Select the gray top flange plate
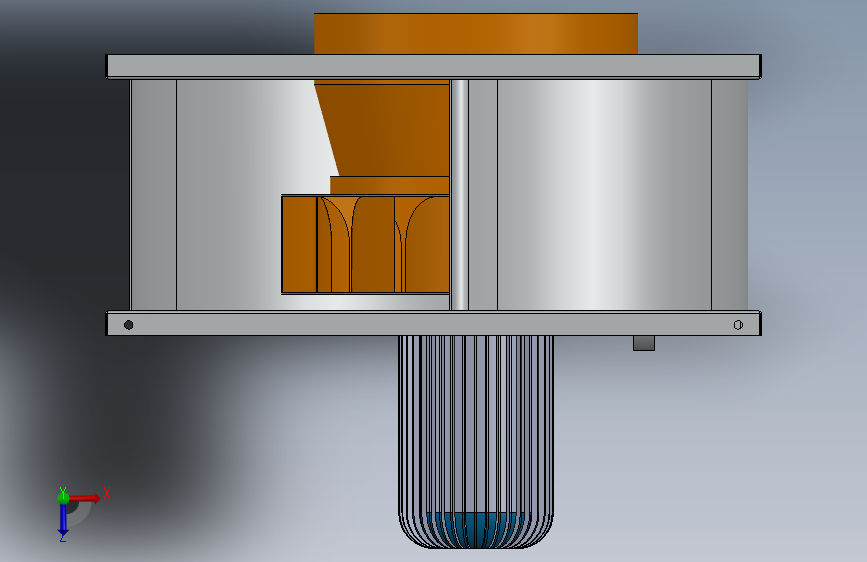867x562 pixels. coord(434,66)
